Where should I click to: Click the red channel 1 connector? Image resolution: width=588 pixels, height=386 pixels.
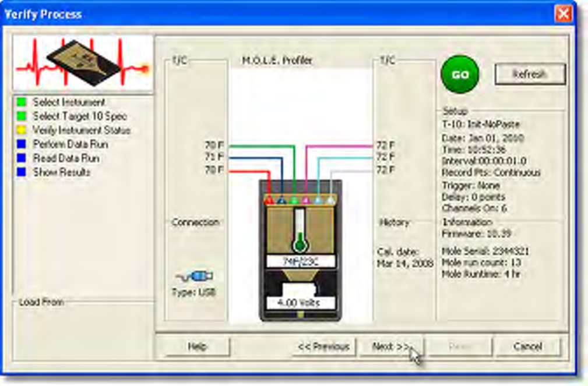tap(269, 200)
